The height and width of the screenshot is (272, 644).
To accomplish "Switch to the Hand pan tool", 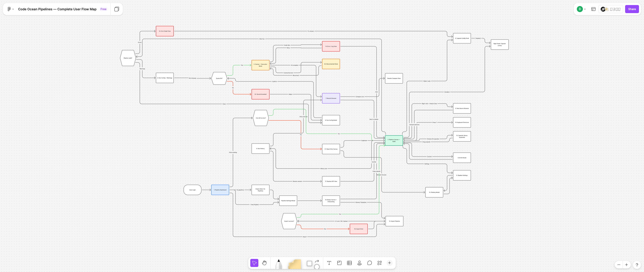I will pos(264,263).
